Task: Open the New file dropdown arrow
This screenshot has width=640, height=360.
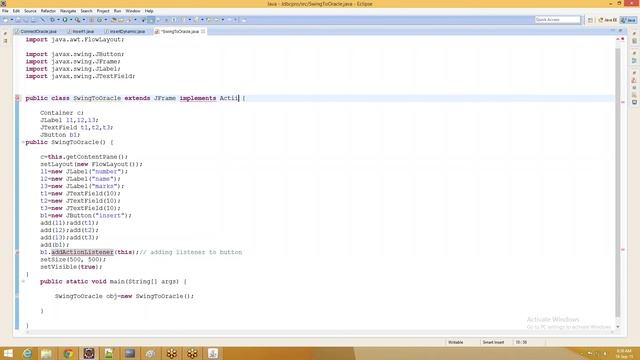Action: pos(12,20)
